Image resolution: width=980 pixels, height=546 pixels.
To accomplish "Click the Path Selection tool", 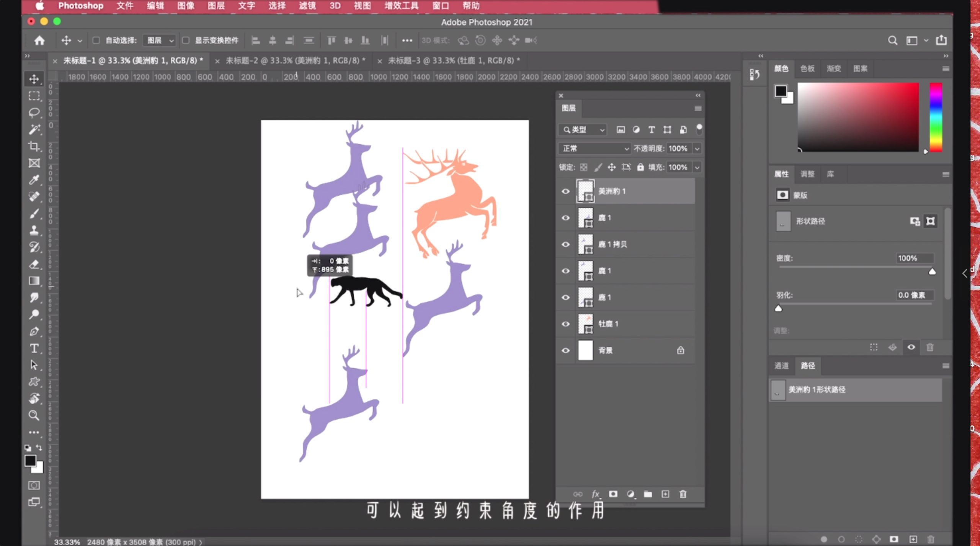I will click(x=35, y=365).
